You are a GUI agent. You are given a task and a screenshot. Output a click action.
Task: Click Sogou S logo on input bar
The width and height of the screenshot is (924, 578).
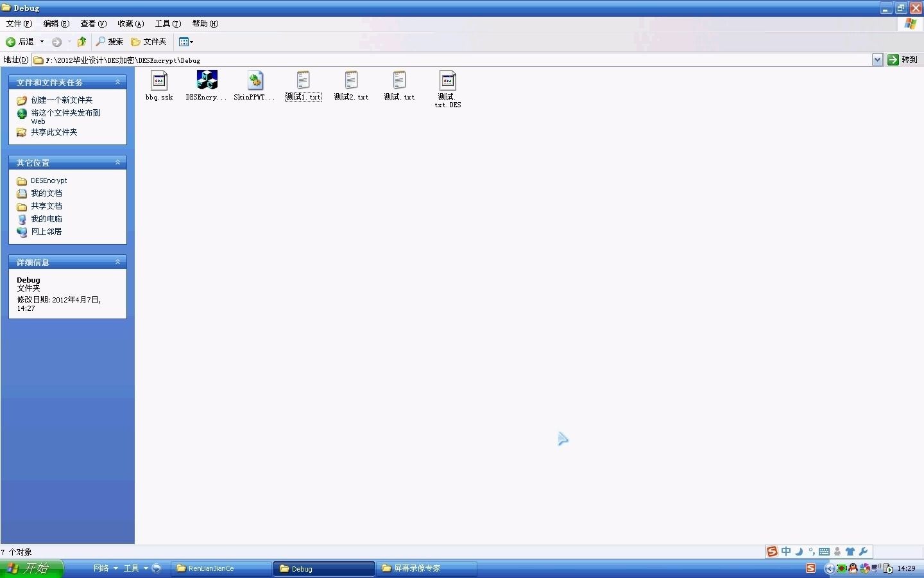[772, 552]
